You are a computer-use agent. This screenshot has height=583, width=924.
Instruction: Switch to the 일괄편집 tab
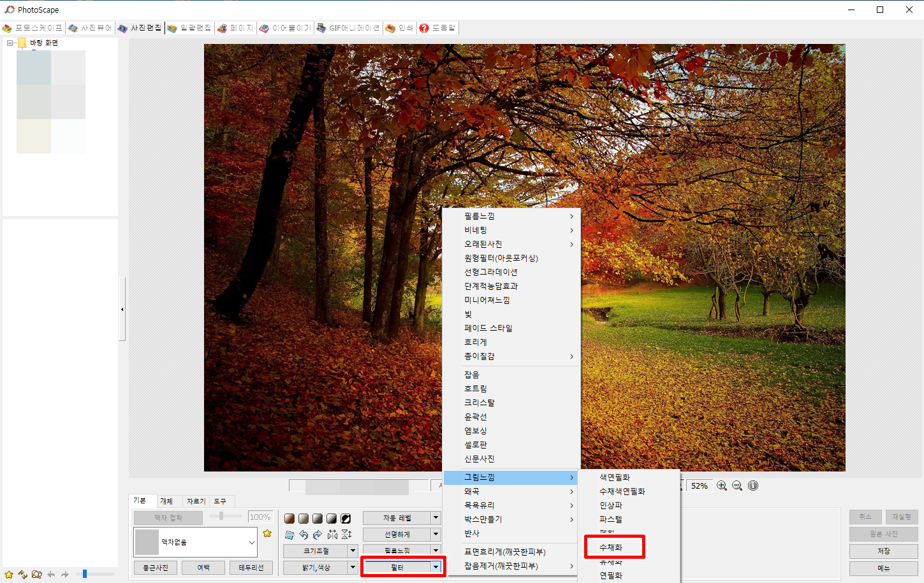189,28
